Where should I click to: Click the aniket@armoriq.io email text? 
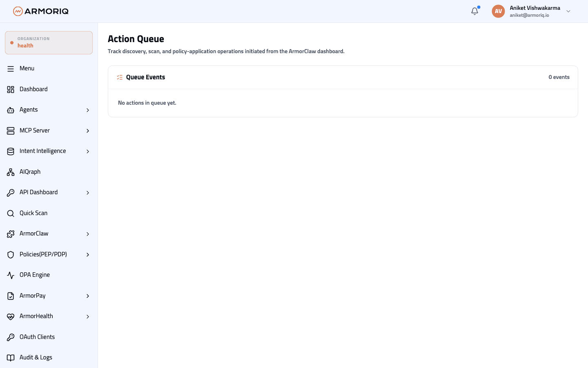(x=529, y=15)
